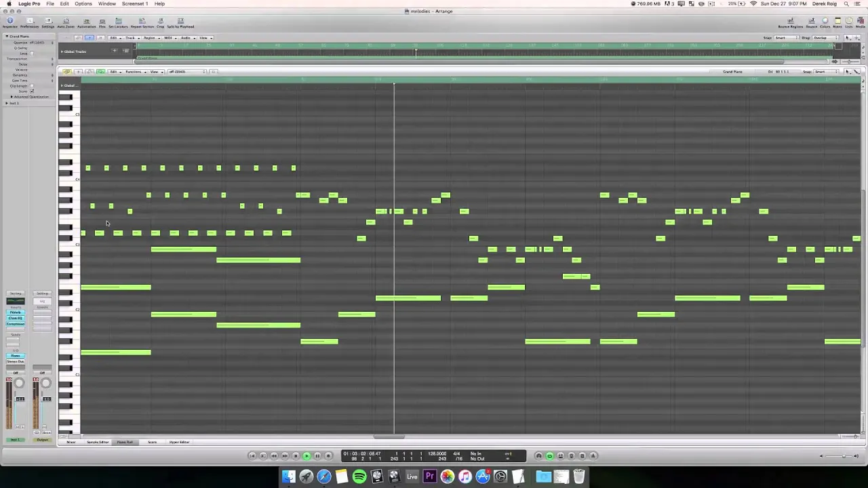
Task: Toggle the Loop checkbox in inspector
Action: [32, 54]
